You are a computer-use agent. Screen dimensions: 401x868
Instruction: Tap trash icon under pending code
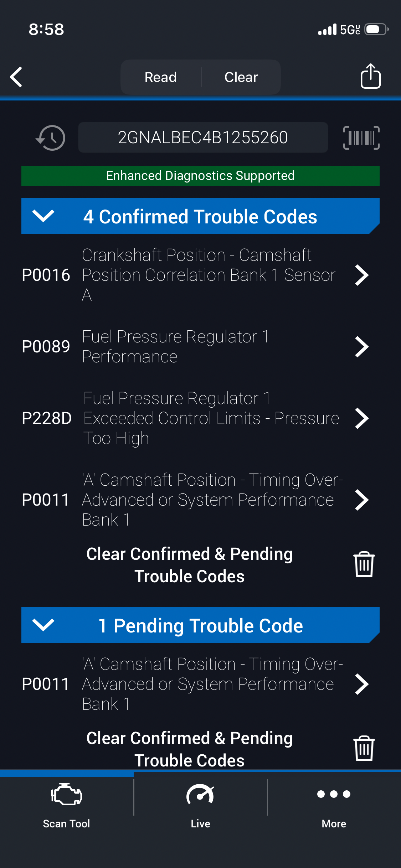coord(364,748)
